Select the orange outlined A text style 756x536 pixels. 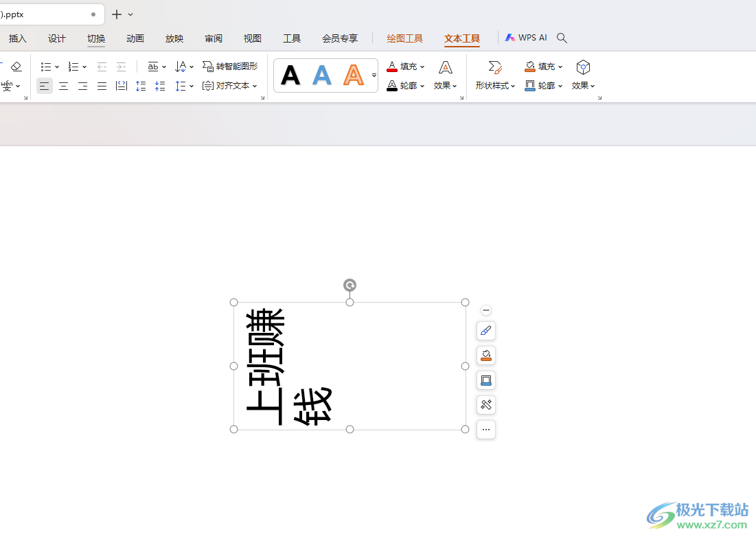click(x=354, y=75)
